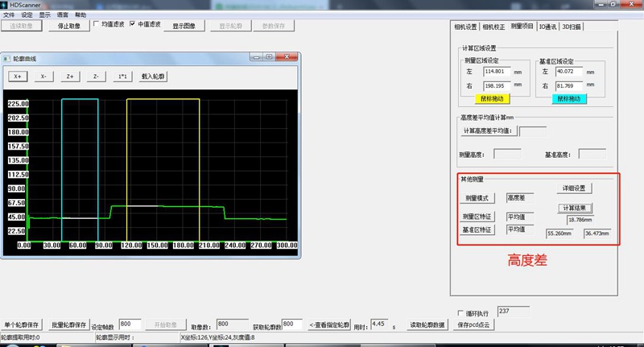Open the 文件 menu
Image resolution: width=644 pixels, height=347 pixels.
(x=8, y=14)
